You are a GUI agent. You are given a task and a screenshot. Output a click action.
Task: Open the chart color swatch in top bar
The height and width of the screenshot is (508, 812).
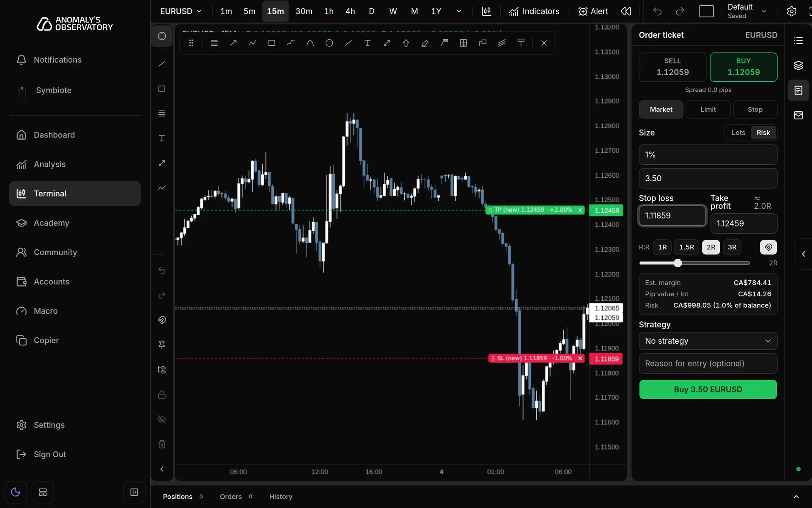[x=706, y=11]
